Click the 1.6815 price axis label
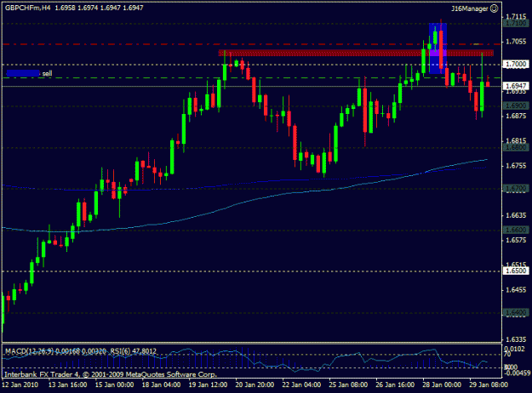Image resolution: width=532 pixels, height=393 pixels. [x=516, y=140]
